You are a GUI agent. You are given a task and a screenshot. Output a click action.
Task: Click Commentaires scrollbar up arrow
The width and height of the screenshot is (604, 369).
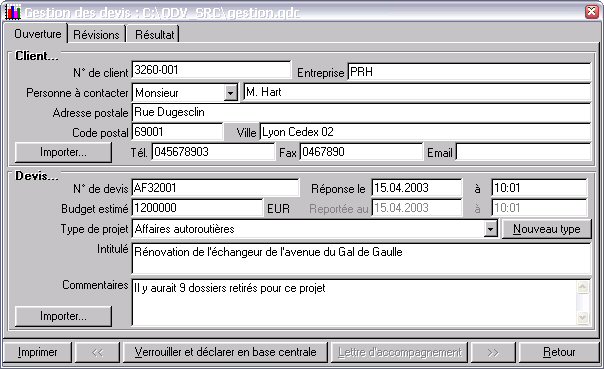click(x=582, y=287)
